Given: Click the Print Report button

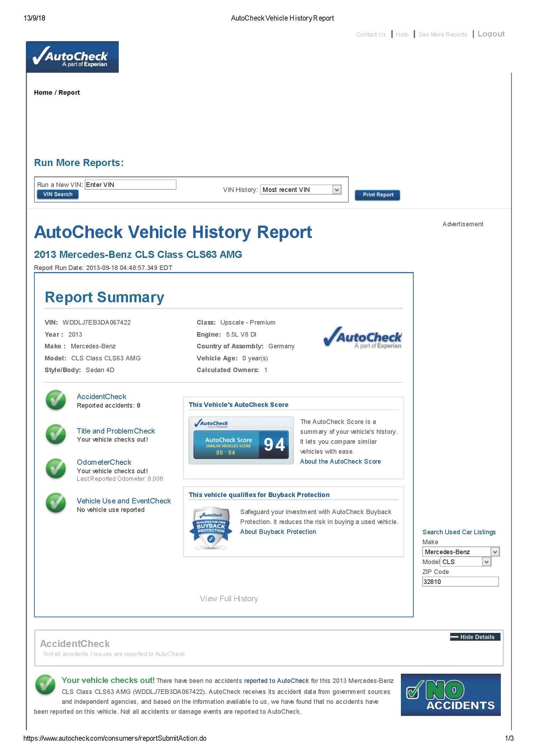Looking at the screenshot, I should (377, 195).
